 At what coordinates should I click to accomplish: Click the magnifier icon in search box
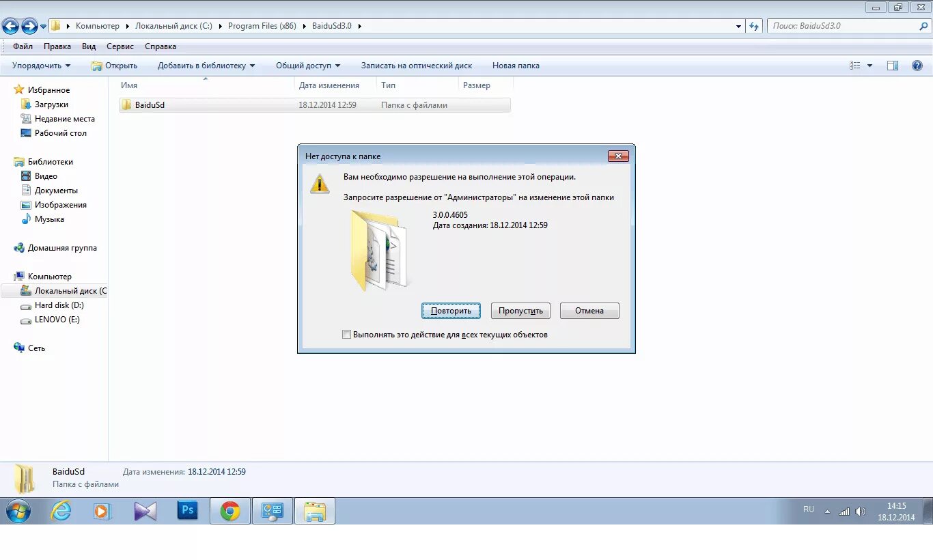click(923, 26)
